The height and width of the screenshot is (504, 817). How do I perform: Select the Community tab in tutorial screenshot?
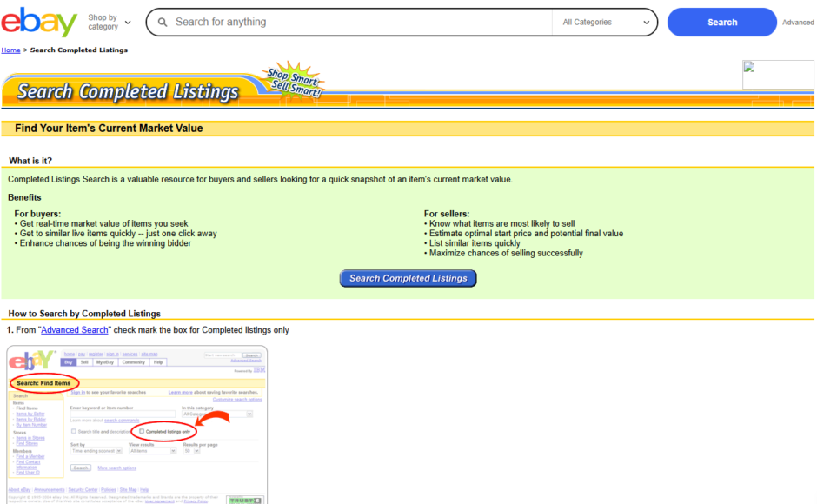[x=133, y=362]
